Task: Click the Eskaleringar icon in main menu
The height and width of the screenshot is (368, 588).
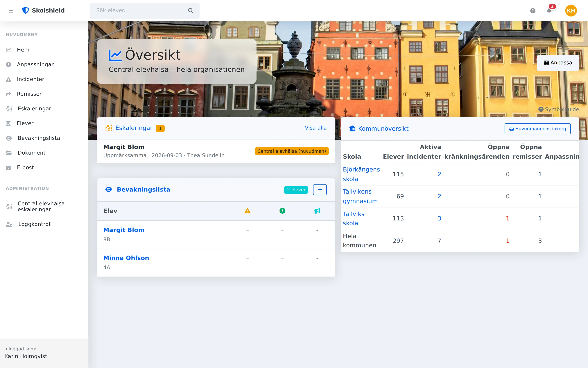Action: click(x=9, y=109)
